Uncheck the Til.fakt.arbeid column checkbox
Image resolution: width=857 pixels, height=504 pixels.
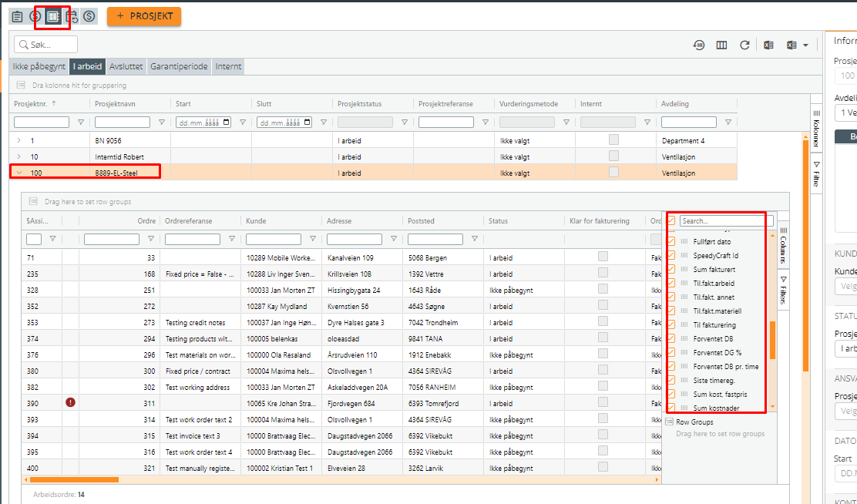tap(671, 283)
